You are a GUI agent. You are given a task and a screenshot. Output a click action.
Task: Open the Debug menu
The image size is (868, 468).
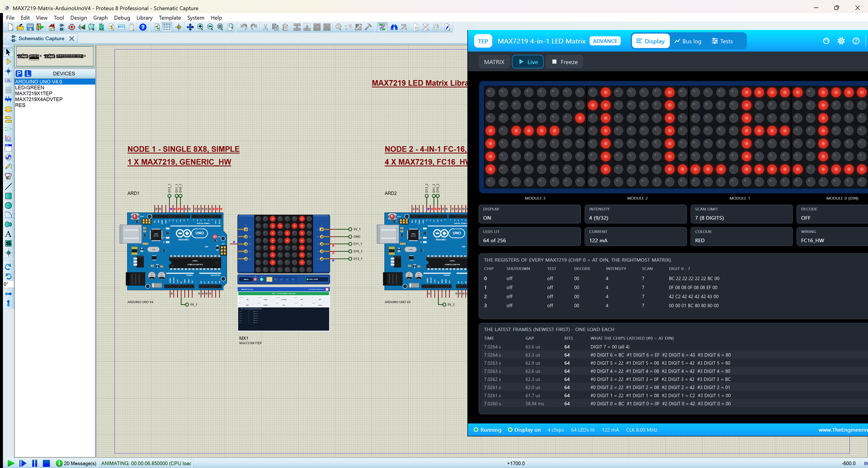click(x=122, y=18)
